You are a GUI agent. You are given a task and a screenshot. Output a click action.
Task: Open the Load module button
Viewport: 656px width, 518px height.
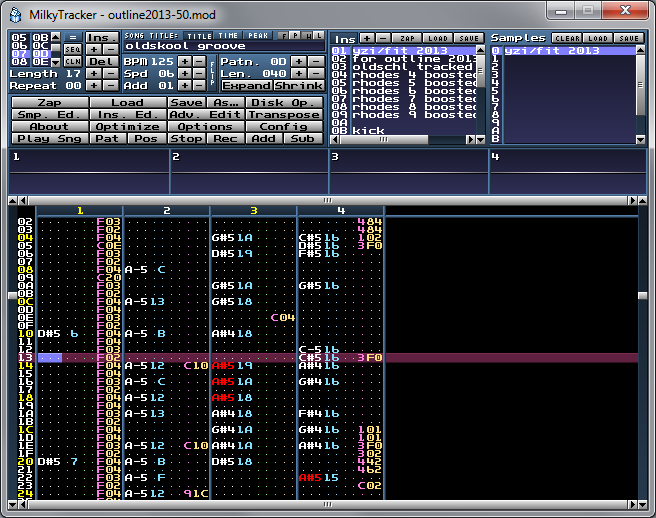click(x=128, y=103)
